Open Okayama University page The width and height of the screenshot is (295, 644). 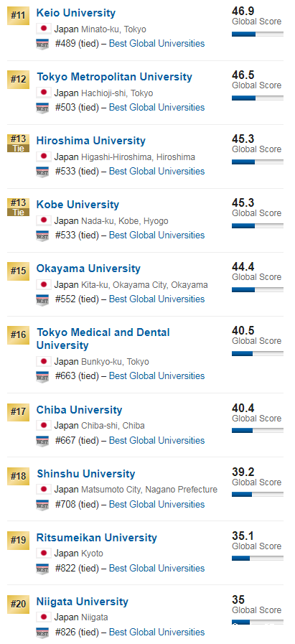(x=88, y=269)
